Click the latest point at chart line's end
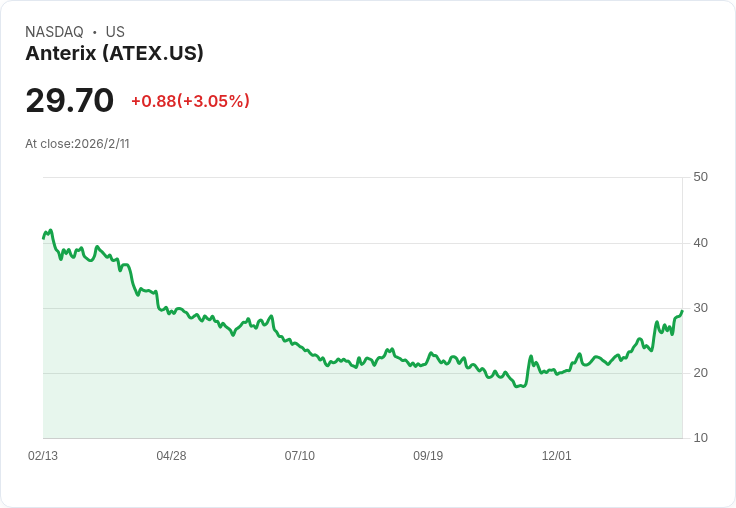Viewport: 736px width, 508px height. [682, 311]
